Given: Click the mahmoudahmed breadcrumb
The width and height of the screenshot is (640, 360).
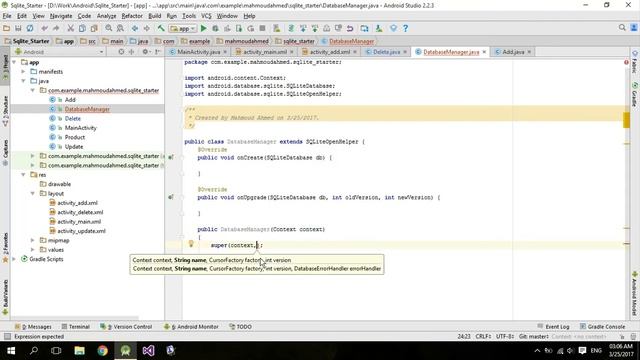Looking at the screenshot, I should tap(247, 41).
